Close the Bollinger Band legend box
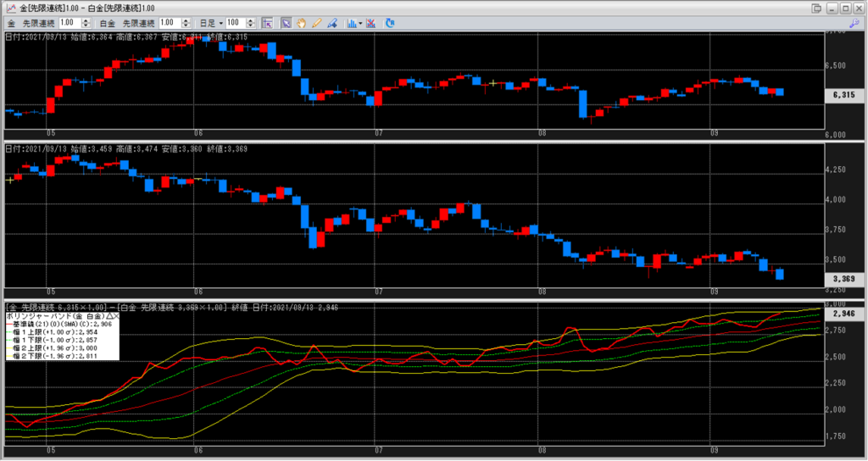Image resolution: width=868 pixels, height=461 pixels. pos(115,314)
